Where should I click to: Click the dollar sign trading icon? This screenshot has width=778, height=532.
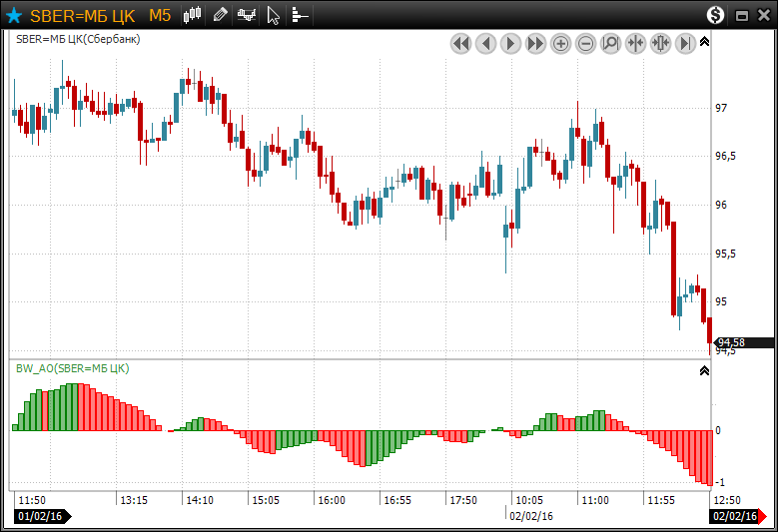coord(715,15)
